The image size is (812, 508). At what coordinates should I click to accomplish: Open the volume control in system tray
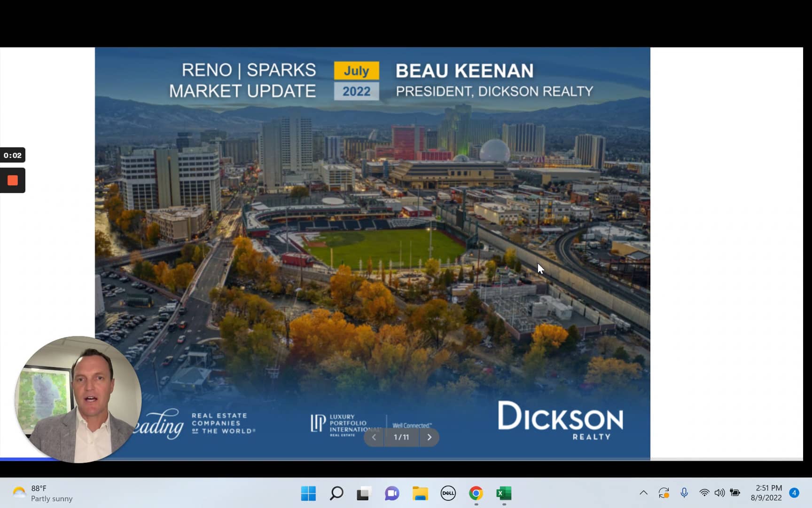[x=719, y=493]
